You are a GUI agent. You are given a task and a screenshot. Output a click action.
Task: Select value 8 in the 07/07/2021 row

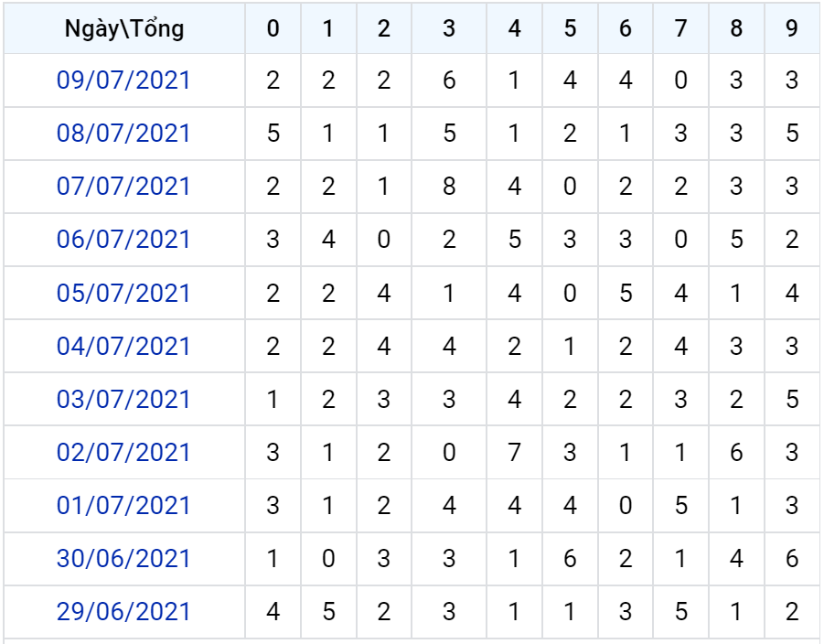[449, 187]
